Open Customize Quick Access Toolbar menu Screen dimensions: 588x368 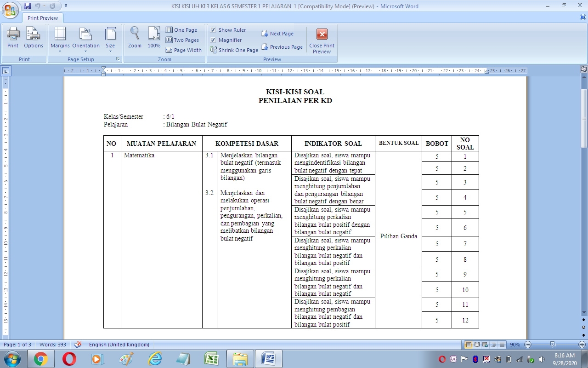click(x=66, y=6)
